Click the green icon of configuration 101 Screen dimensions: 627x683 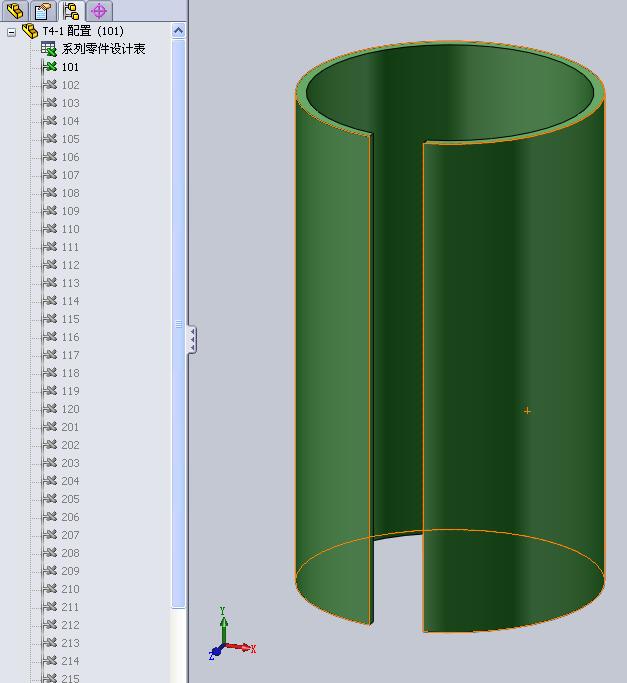click(50, 67)
